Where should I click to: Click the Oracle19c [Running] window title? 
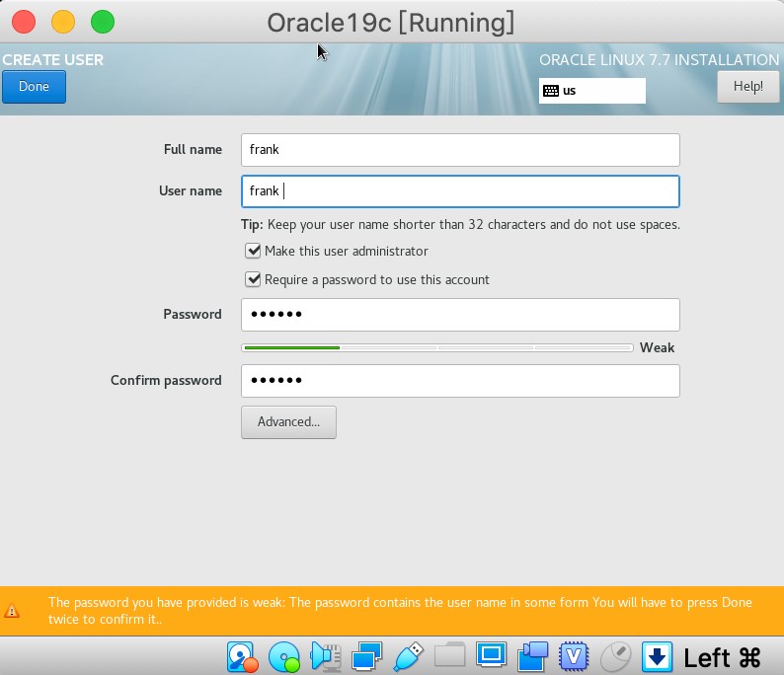[x=390, y=23]
